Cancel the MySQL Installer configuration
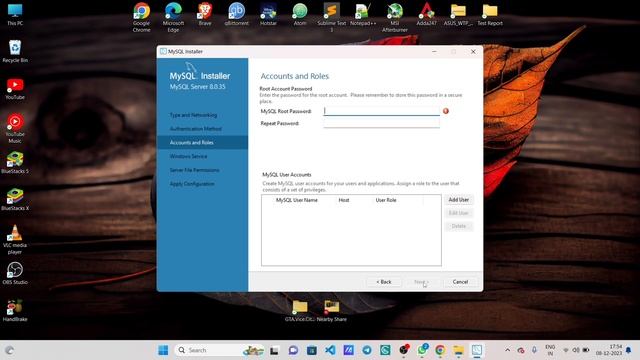Viewport: 640px width, 360px height. (x=460, y=282)
